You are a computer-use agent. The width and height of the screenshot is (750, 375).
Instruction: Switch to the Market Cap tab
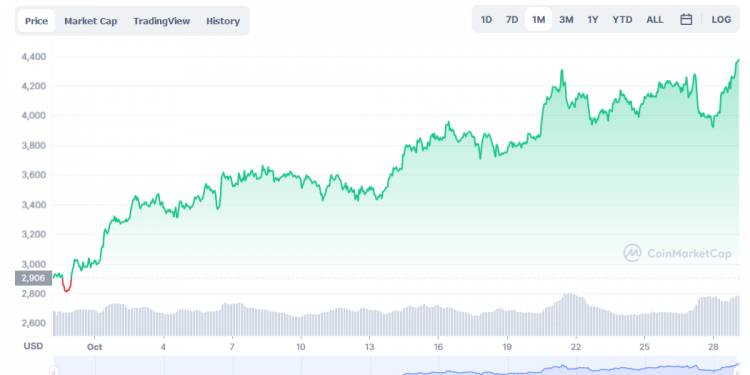pyautogui.click(x=90, y=21)
